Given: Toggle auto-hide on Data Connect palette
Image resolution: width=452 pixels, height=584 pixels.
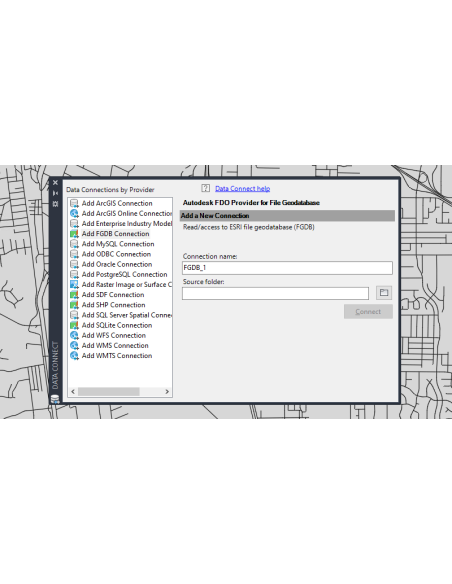Looking at the screenshot, I should (x=55, y=193).
